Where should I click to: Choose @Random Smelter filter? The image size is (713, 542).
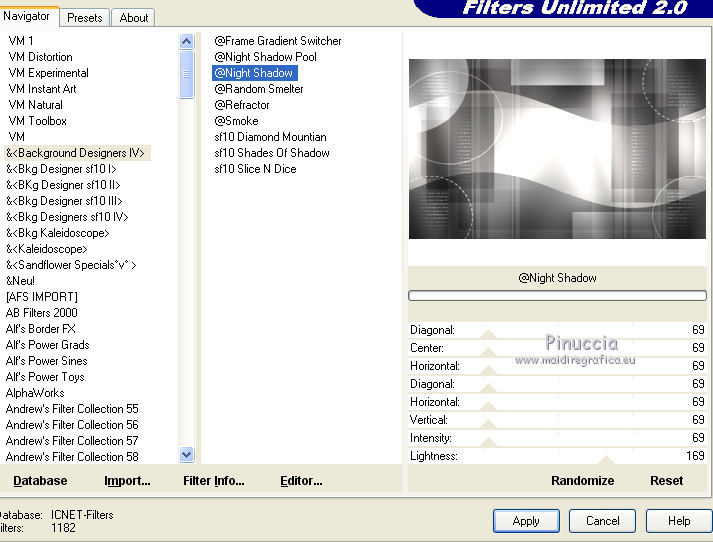point(259,89)
